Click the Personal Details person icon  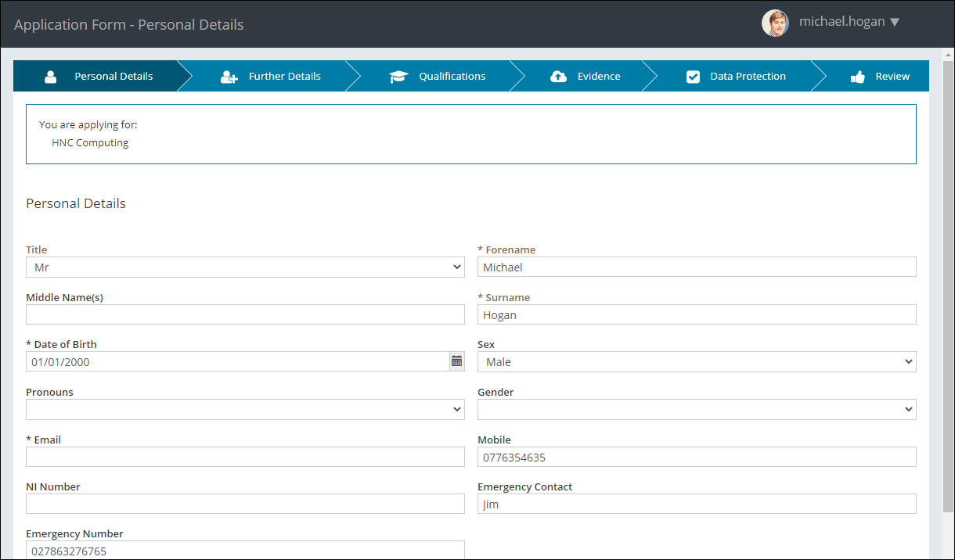50,76
